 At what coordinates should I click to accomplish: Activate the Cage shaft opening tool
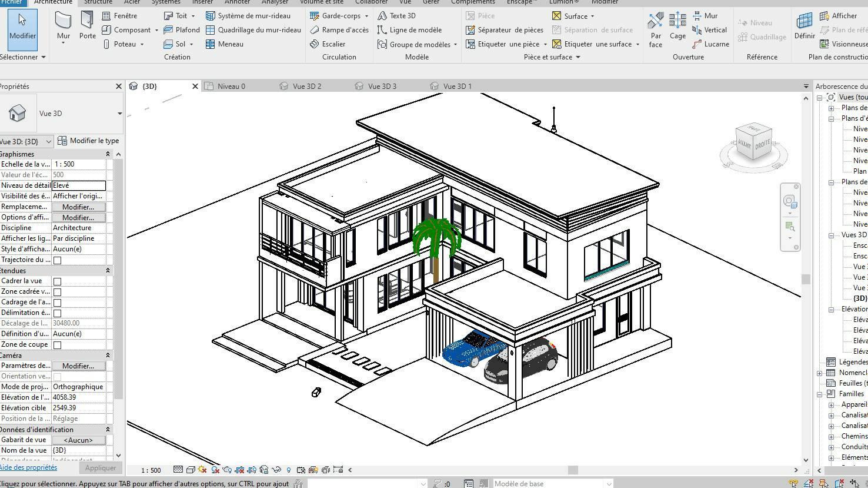(x=677, y=26)
